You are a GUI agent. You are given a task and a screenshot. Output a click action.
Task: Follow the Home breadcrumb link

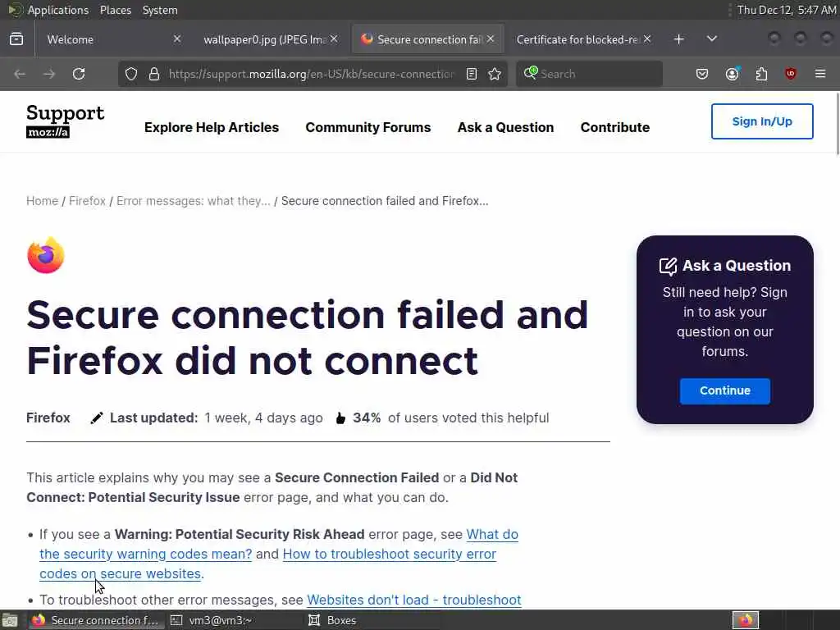tap(43, 201)
